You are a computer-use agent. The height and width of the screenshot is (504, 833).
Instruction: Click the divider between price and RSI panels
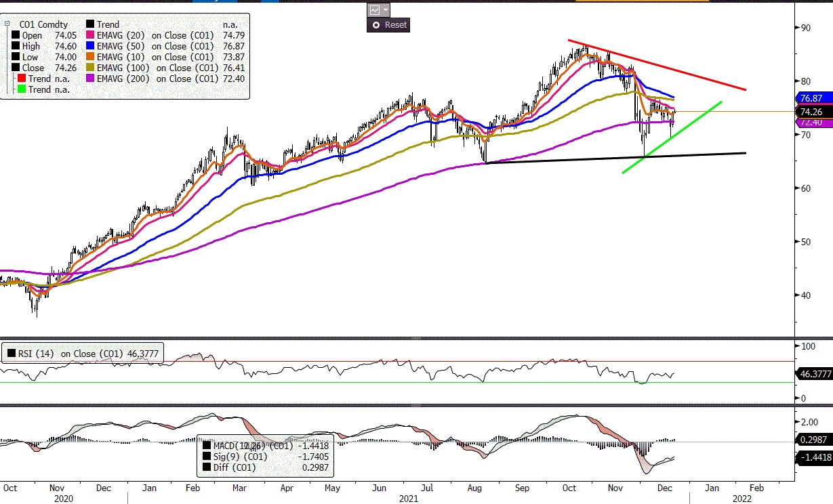pos(416,337)
